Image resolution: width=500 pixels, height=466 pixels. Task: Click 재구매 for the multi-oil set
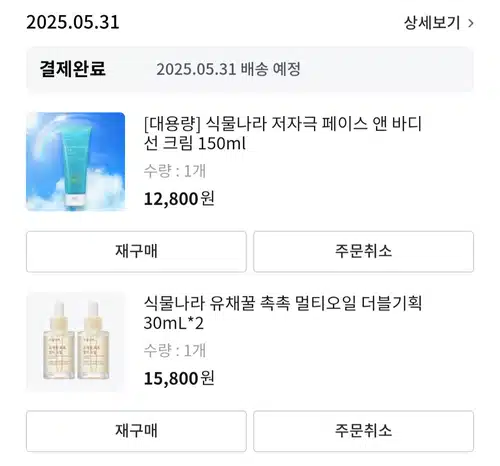(136, 431)
